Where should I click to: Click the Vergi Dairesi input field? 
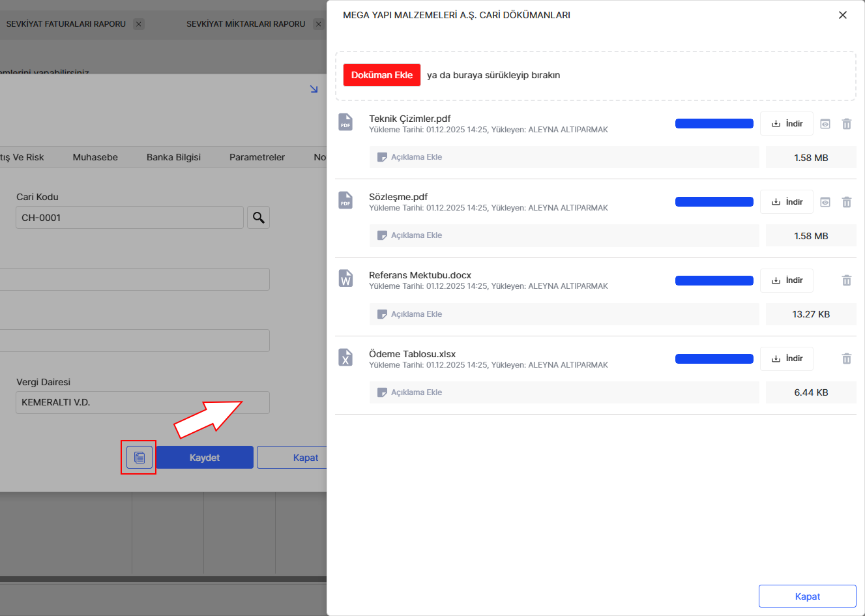(x=142, y=402)
